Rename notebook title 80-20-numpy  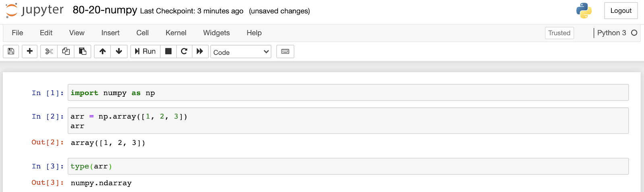(x=105, y=10)
